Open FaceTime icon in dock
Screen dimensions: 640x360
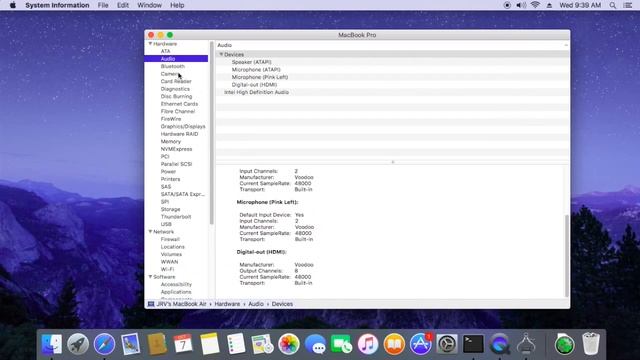click(341, 344)
